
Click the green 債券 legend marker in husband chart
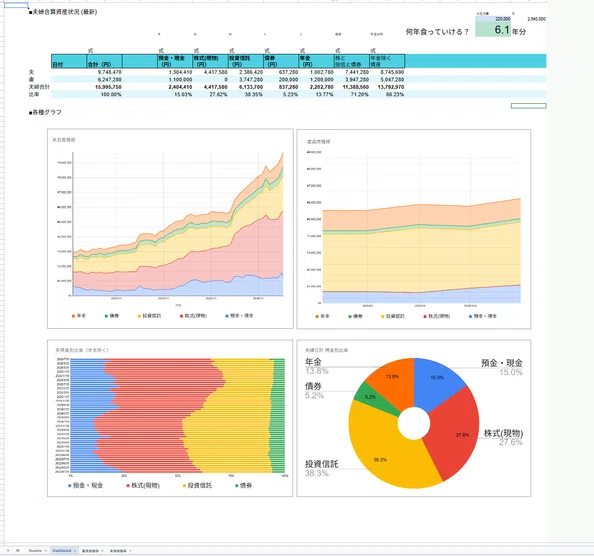[106, 315]
